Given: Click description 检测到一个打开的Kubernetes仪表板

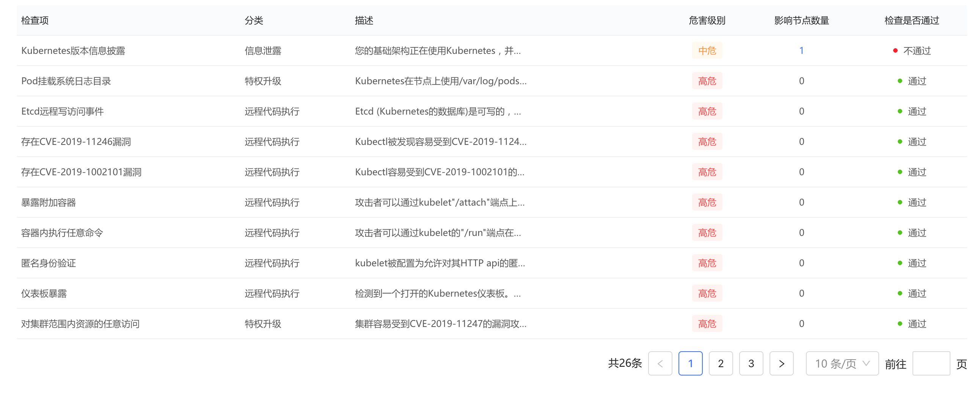Looking at the screenshot, I should 438,293.
